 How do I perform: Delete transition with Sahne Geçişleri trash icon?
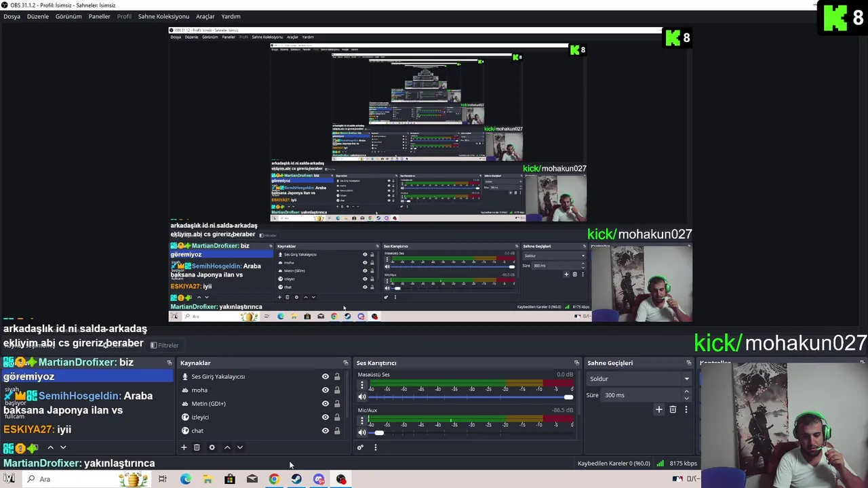tap(673, 409)
